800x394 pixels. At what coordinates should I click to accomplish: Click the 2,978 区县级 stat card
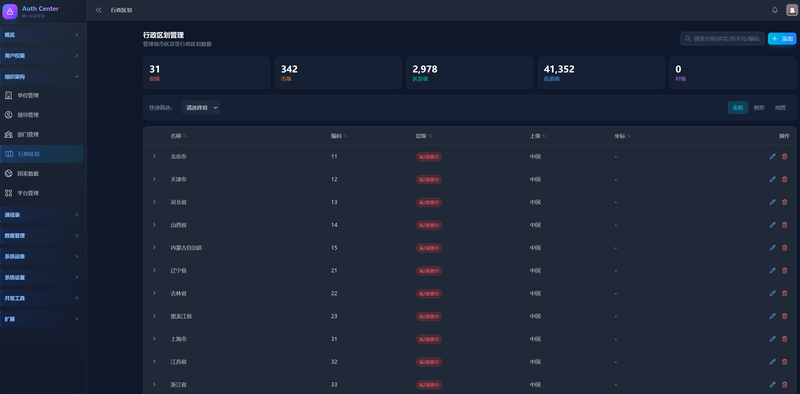click(x=469, y=73)
